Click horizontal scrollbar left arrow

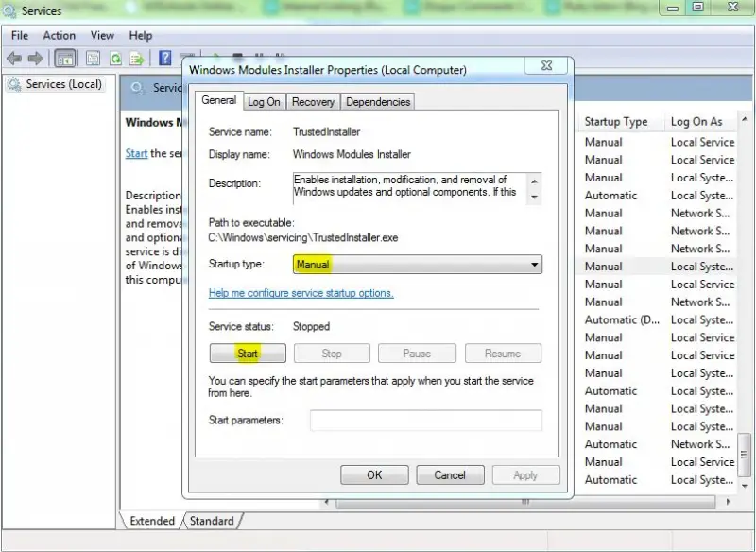point(327,502)
